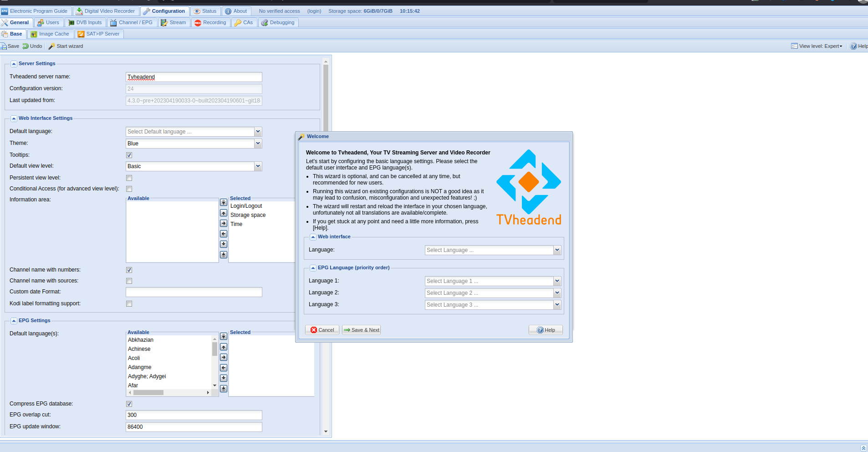Collapse the EPG Language priority fieldset
The width and height of the screenshot is (868, 452).
click(313, 268)
